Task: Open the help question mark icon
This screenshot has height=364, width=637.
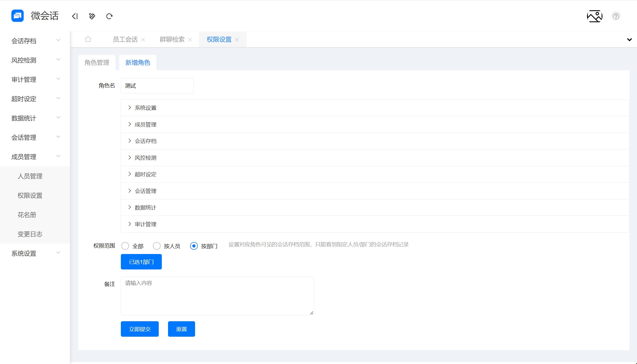Action: (616, 16)
